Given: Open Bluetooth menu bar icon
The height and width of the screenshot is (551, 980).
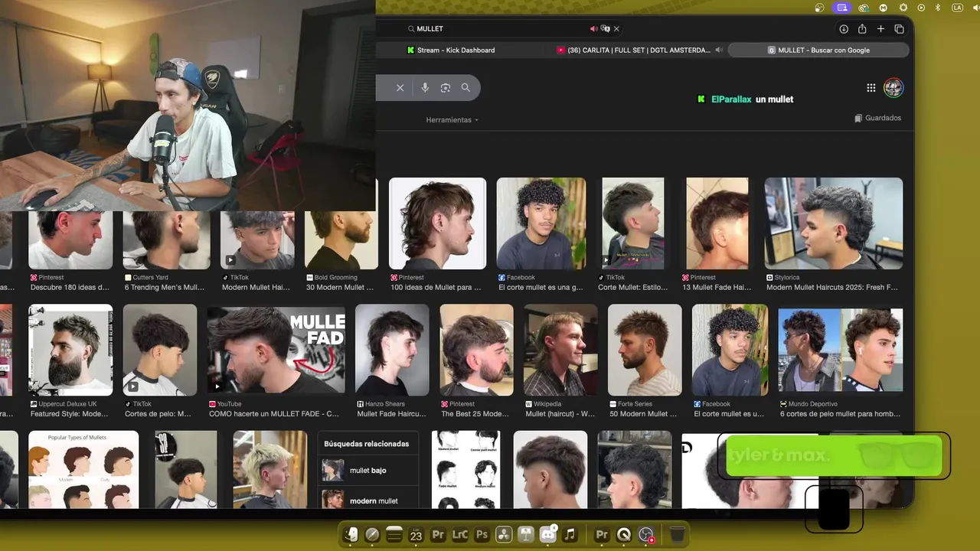Looking at the screenshot, I should point(938,8).
